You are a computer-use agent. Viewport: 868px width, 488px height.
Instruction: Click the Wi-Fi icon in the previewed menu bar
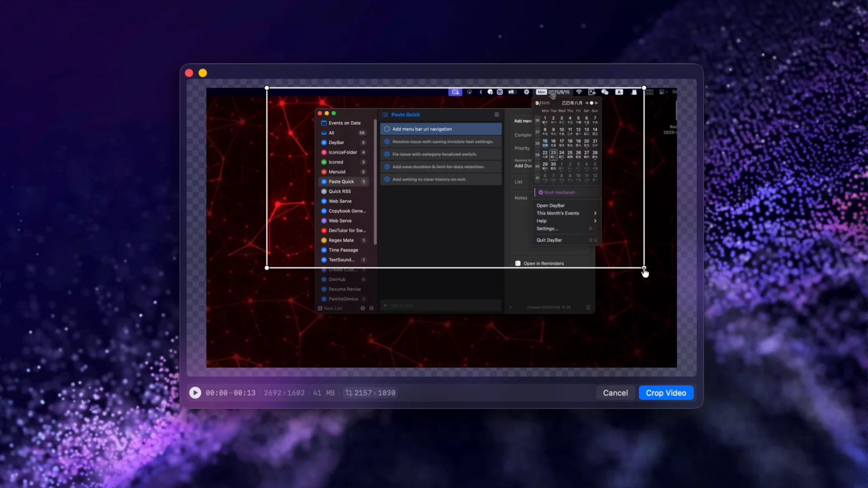point(579,92)
